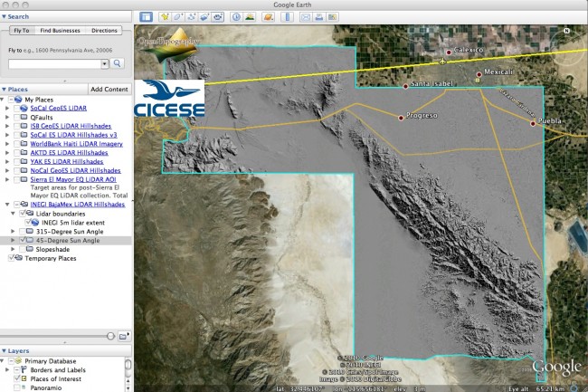The image size is (588, 392).
Task: Click the airport icon on border line
Action: pyautogui.click(x=443, y=62)
